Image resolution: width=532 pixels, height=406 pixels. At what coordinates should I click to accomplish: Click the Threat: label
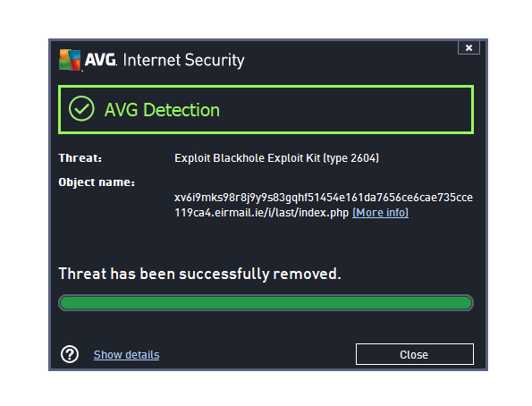tap(80, 158)
